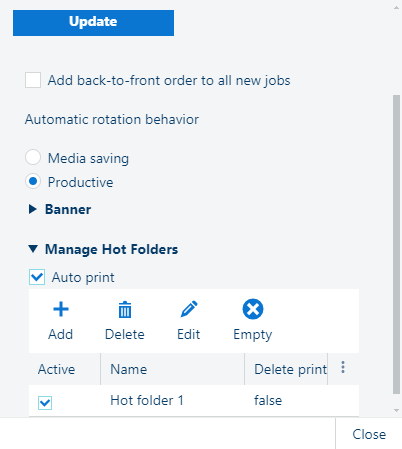Expand the Banner section
The image size is (402, 449).
[x=33, y=209]
